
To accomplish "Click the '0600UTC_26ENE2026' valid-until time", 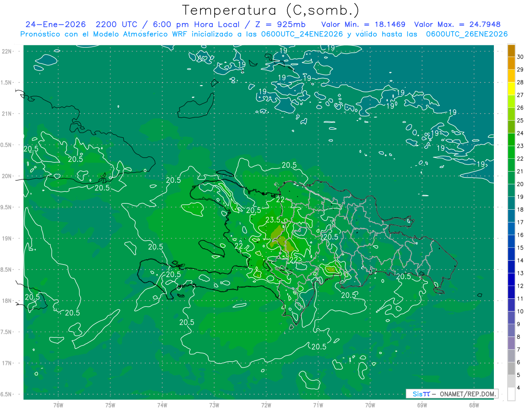I will pos(467,34).
